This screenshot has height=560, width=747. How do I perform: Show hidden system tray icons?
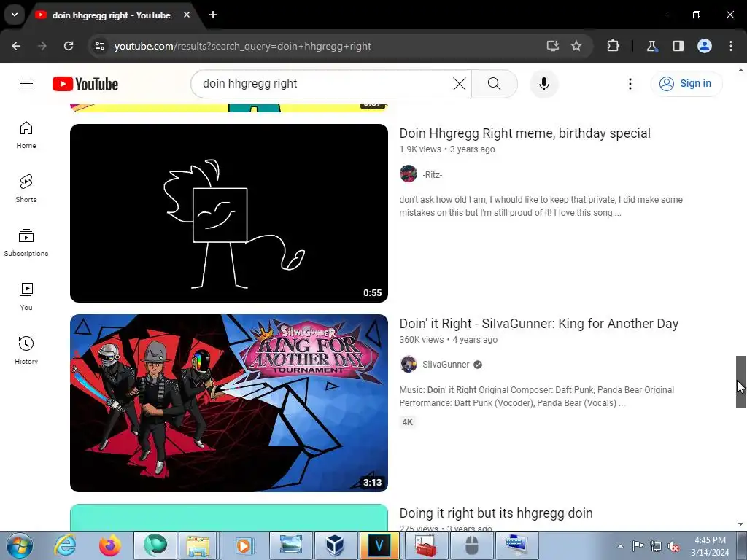click(x=620, y=546)
